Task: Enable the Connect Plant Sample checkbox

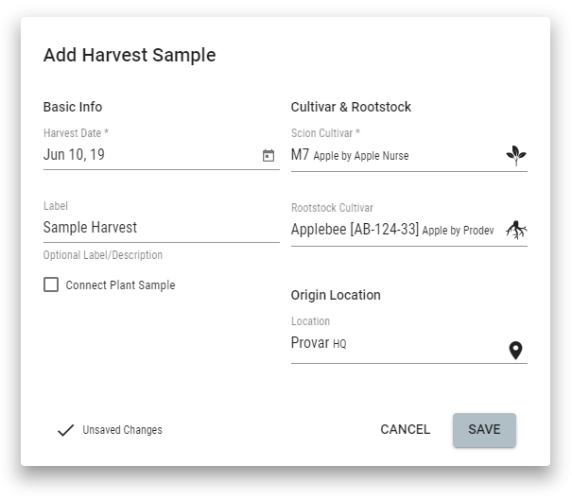Action: click(x=51, y=284)
